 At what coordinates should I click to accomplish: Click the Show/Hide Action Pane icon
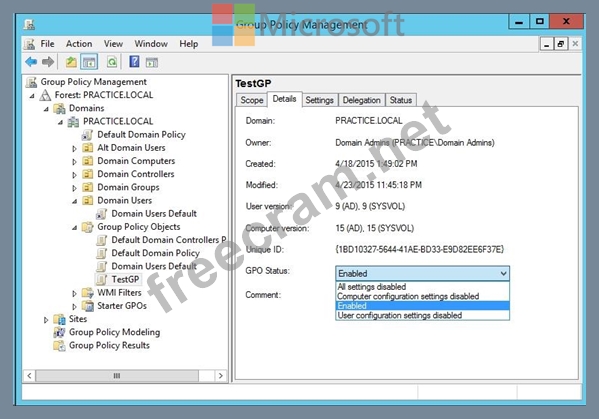[x=152, y=62]
